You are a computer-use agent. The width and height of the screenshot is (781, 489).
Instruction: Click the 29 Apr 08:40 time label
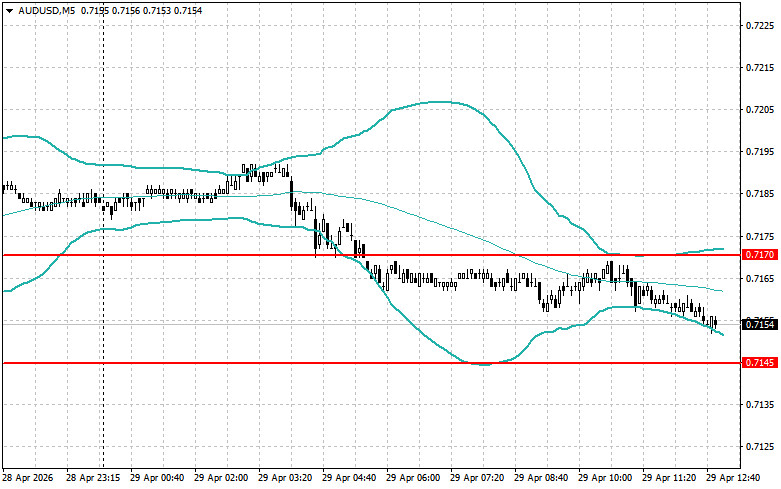541,478
